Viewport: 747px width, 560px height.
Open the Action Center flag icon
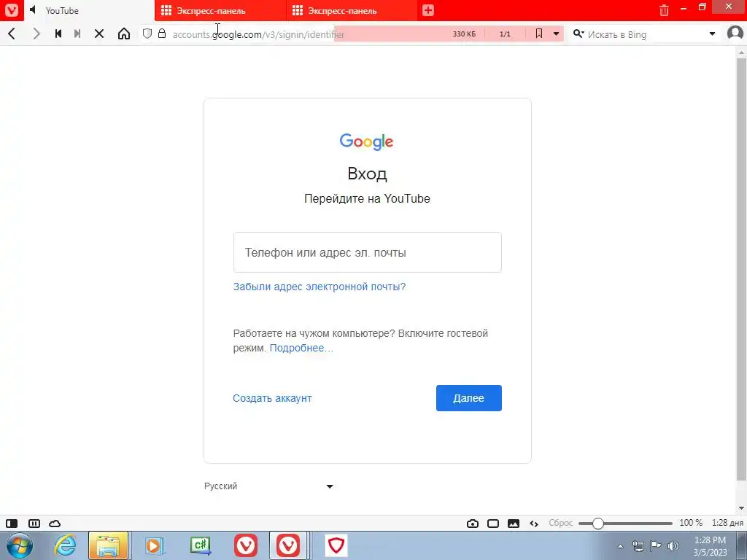(656, 546)
